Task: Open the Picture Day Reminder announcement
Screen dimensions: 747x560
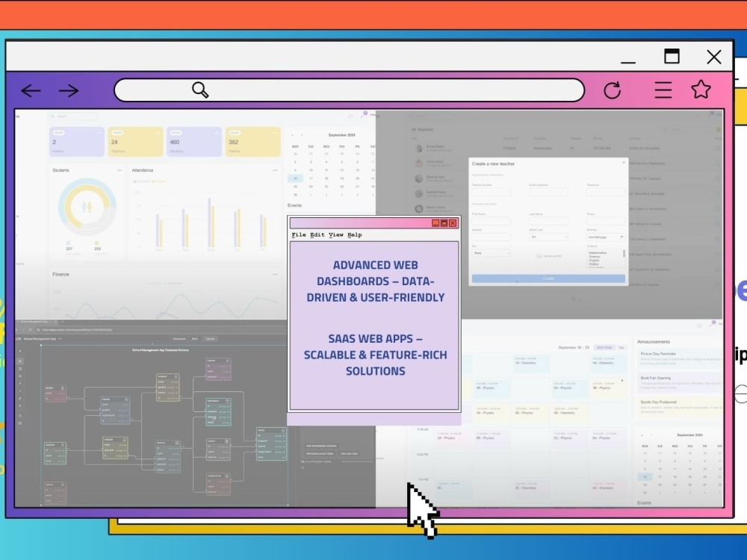Action: 679,359
